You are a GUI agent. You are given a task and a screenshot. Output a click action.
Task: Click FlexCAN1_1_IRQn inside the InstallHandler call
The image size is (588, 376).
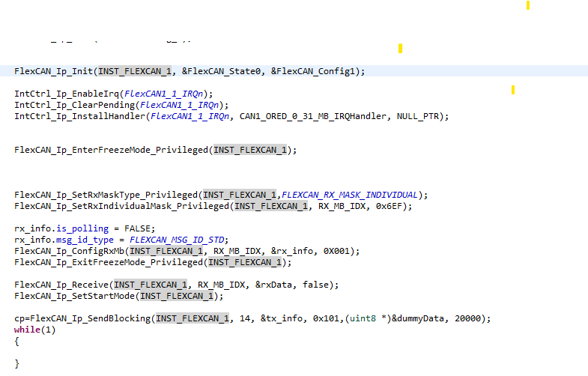point(190,116)
